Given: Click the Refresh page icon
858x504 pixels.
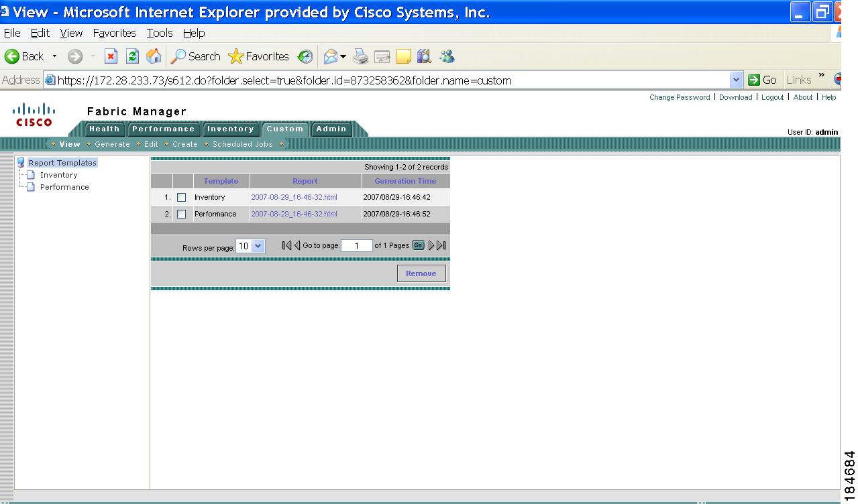Looking at the screenshot, I should (x=133, y=57).
